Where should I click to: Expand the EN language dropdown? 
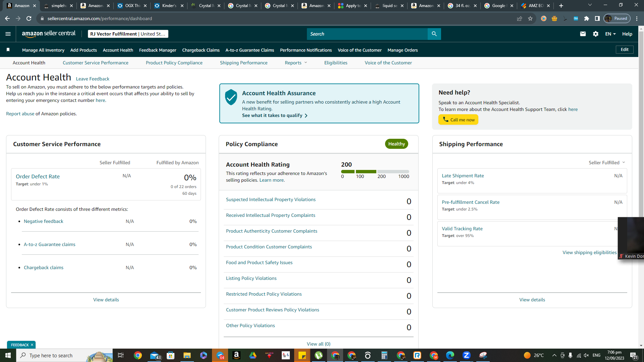(610, 34)
